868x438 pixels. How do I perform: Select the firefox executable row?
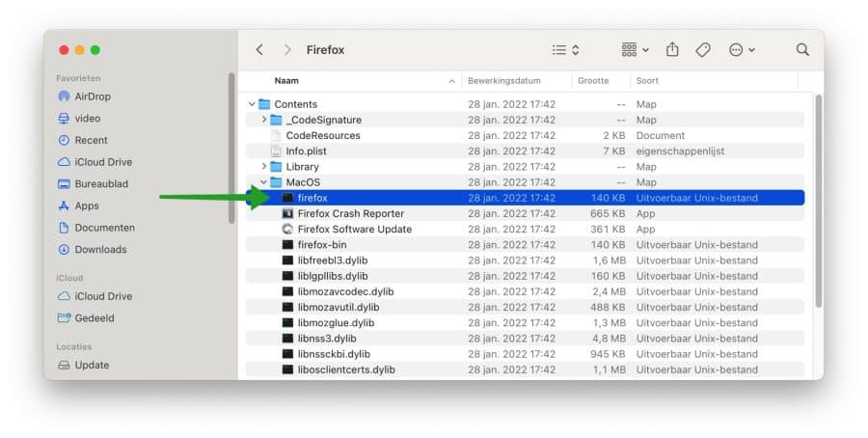click(x=525, y=198)
